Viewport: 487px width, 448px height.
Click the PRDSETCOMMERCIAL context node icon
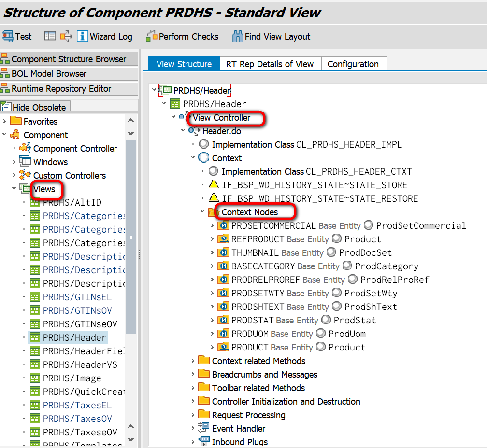tap(223, 225)
